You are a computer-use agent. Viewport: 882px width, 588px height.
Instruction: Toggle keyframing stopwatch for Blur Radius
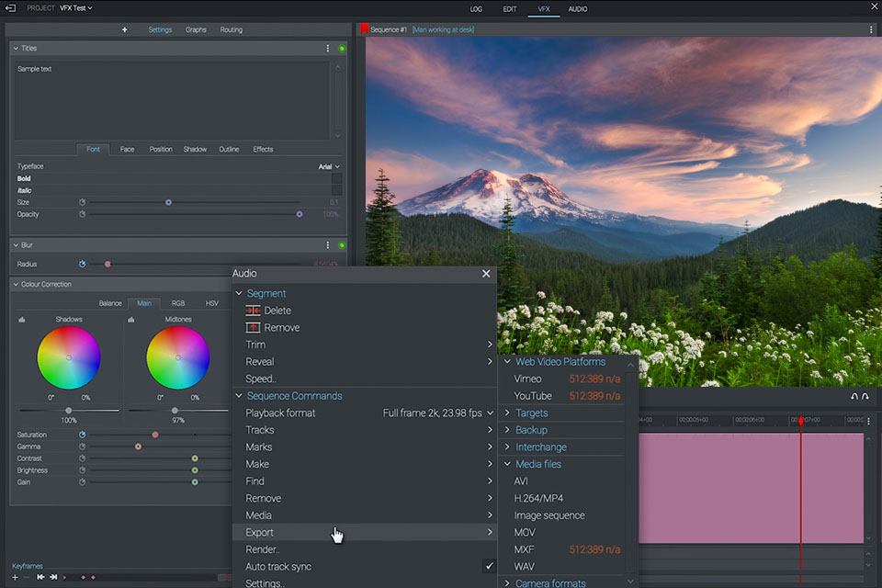click(x=82, y=264)
